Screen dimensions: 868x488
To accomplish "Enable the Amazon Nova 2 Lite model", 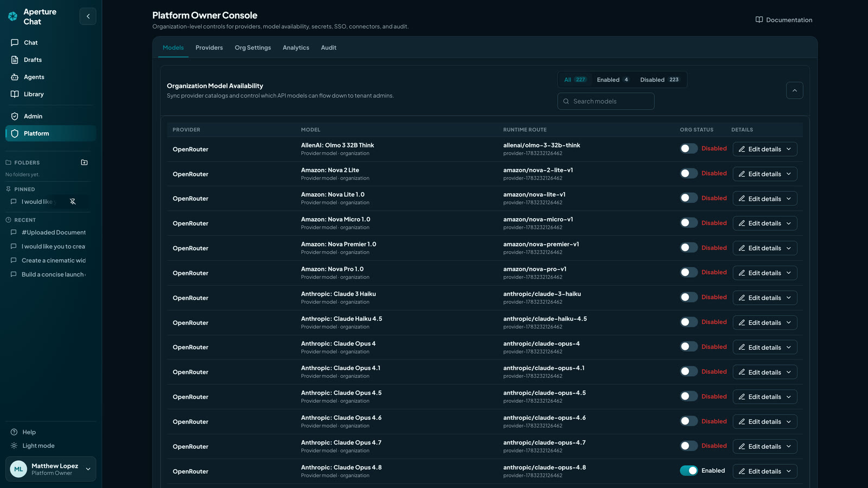I will coord(689,174).
